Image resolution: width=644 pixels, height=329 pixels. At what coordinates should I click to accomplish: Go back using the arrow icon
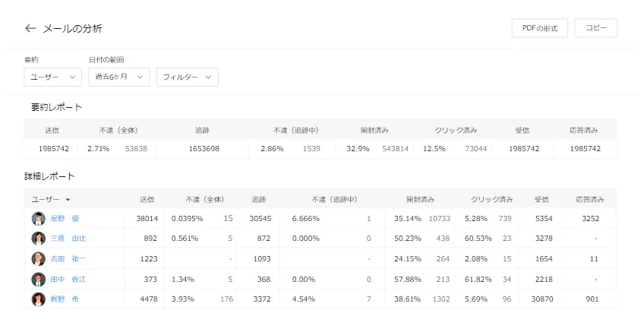30,28
